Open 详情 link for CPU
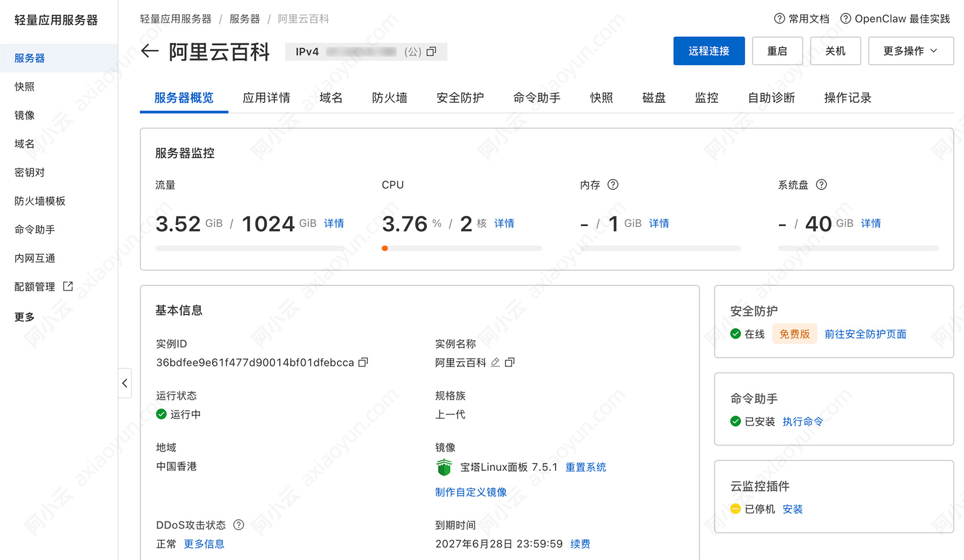Image resolution: width=964 pixels, height=560 pixels. point(504,223)
